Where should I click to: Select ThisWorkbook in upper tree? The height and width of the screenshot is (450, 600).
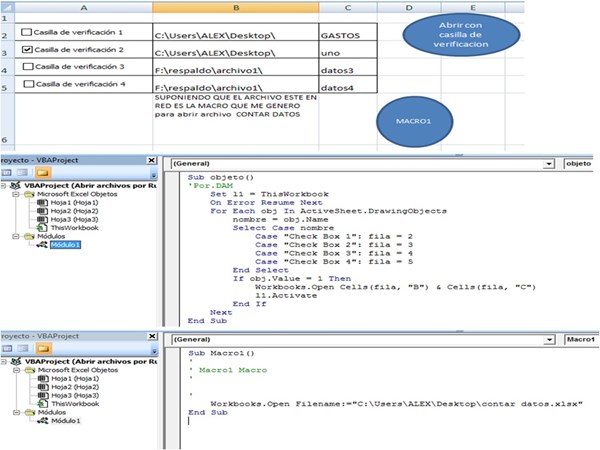pos(74,228)
